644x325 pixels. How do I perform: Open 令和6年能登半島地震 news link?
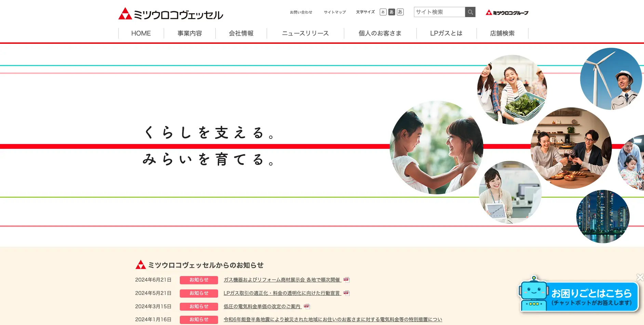click(333, 320)
